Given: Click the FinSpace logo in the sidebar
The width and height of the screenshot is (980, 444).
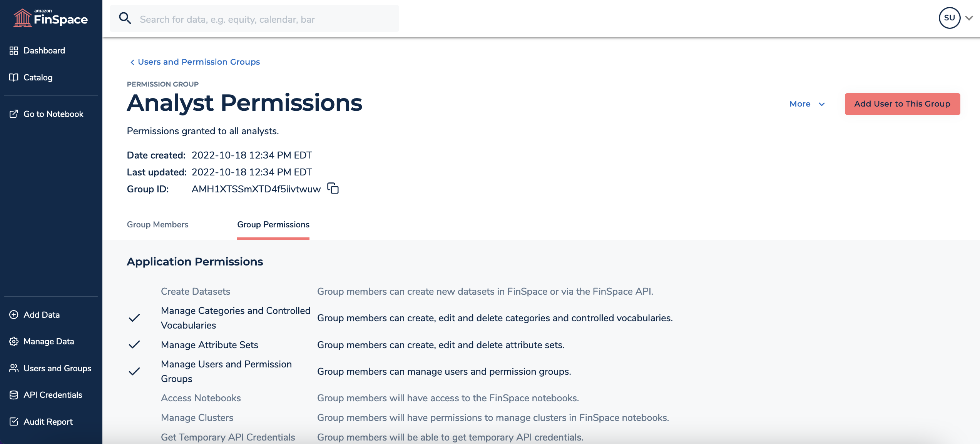Looking at the screenshot, I should tap(50, 18).
